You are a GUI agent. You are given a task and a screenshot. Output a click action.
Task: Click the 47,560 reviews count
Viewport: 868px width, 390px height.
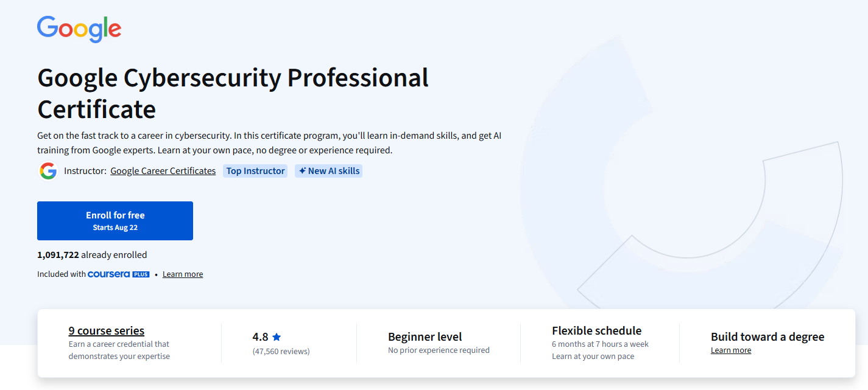coord(281,351)
